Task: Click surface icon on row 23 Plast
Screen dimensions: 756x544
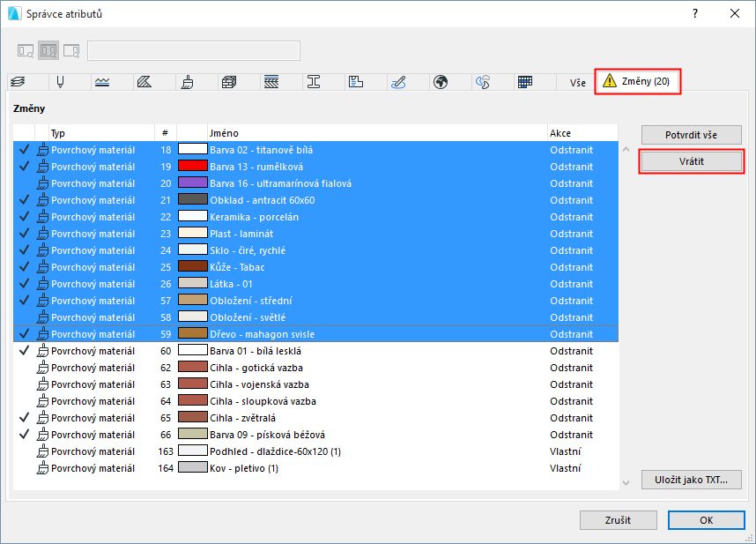Action: coord(43,234)
